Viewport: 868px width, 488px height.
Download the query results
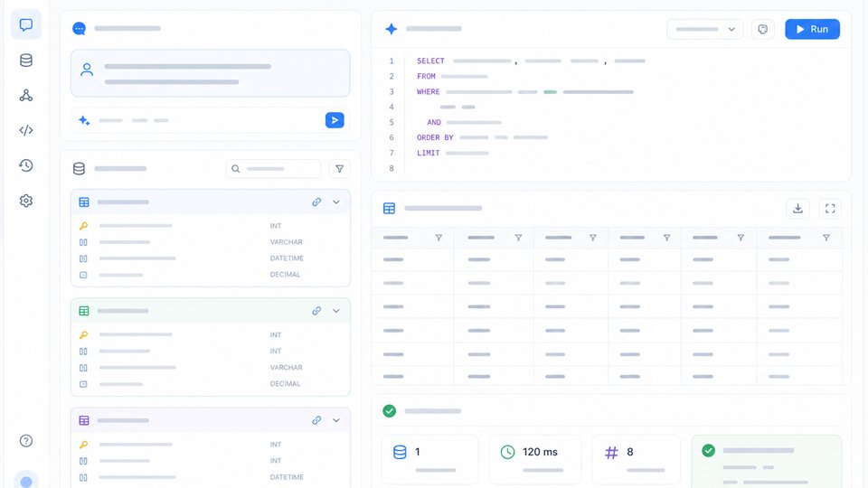tap(797, 209)
